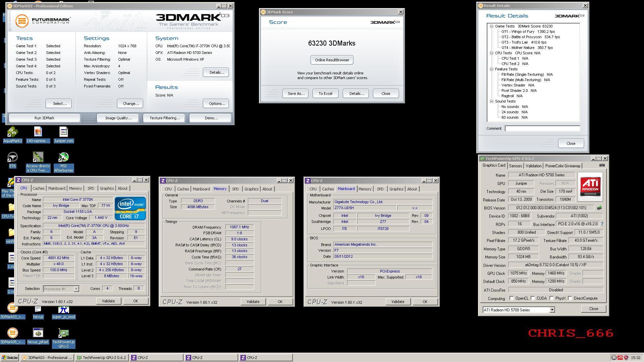Screen dimensions: 644x362
Task: Click the Inicio start button
Action: (x=9, y=358)
